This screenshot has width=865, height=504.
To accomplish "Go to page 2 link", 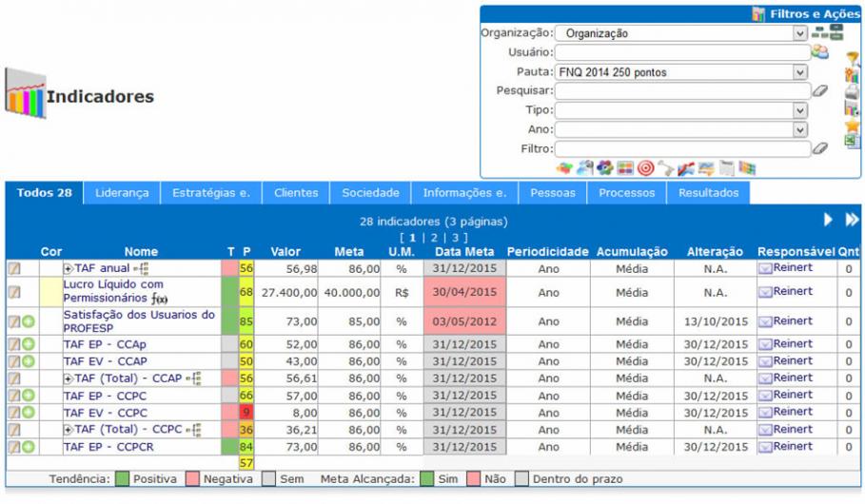I will point(434,238).
